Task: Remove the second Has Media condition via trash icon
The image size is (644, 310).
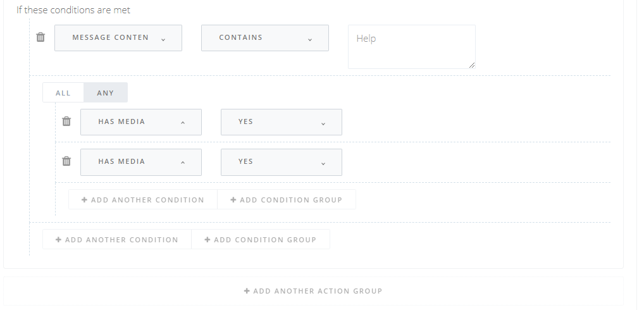Action: tap(66, 161)
